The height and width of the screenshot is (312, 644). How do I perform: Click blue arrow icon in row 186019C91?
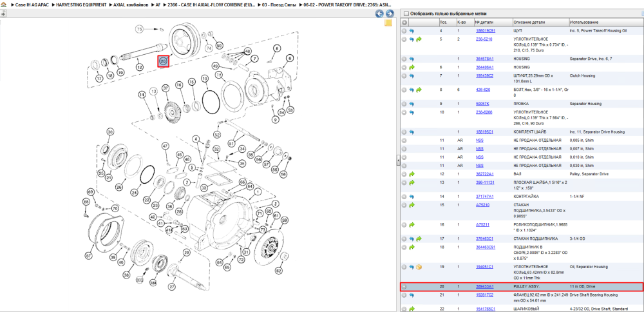[x=412, y=31]
